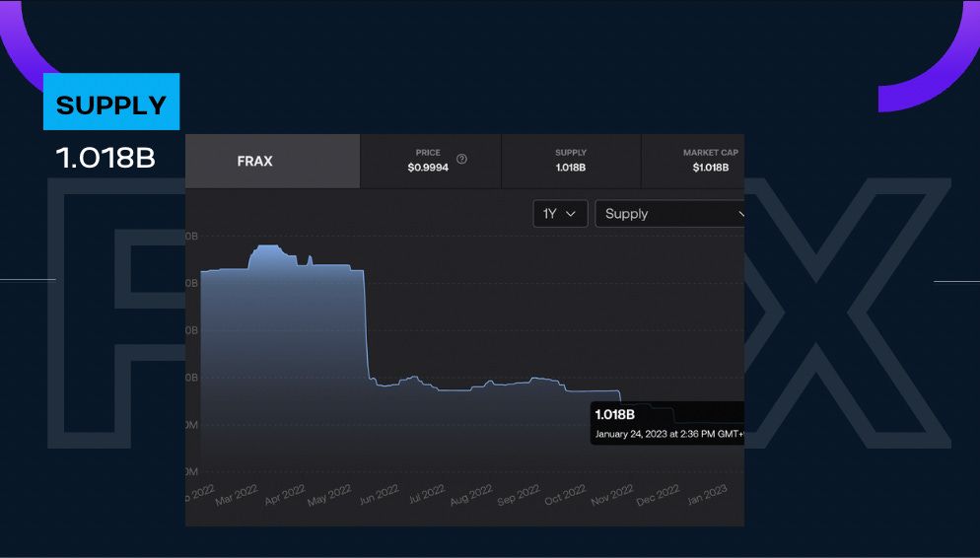Click the blue SUPPLY badge

click(x=111, y=103)
